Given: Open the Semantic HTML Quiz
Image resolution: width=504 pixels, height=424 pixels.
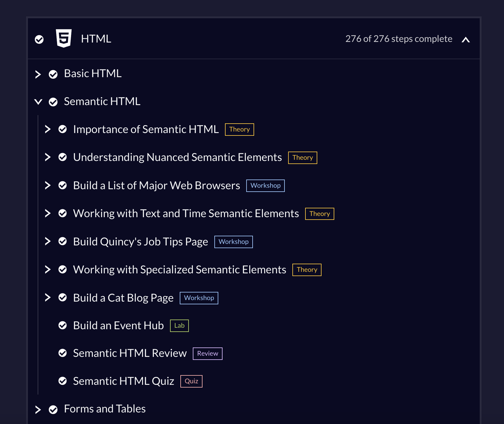Looking at the screenshot, I should (x=124, y=381).
